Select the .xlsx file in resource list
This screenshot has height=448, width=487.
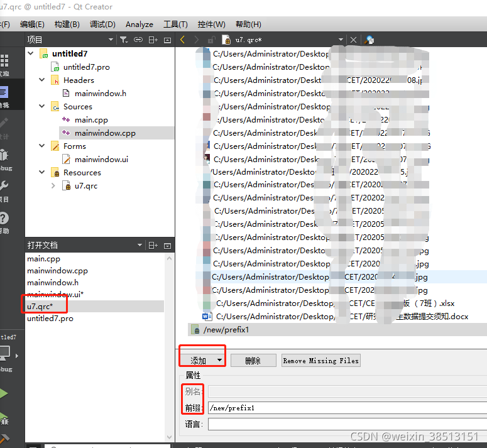[336, 303]
